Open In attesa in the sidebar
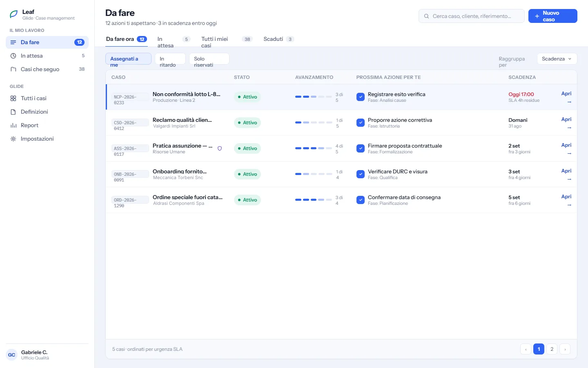Screen dimensions: 588x368 tap(47, 56)
